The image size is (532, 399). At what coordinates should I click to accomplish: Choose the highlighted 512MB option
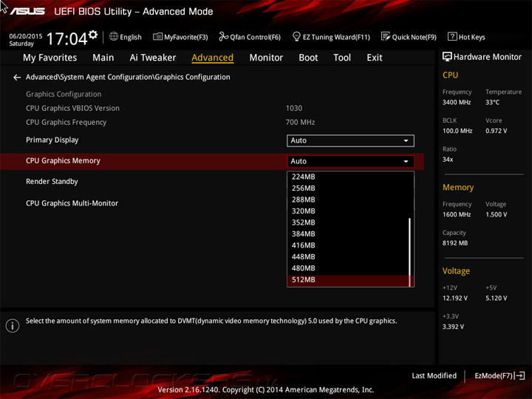(x=348, y=280)
